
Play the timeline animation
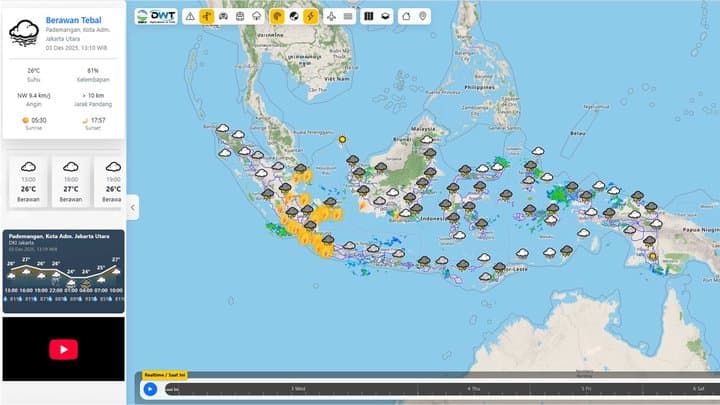150,389
